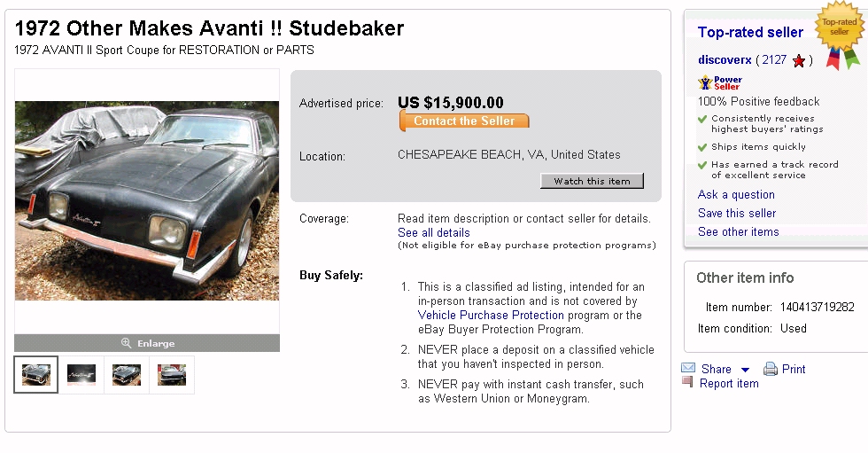Viewport: 868px width, 453px height.
Task: Expand the Share dropdown arrow
Action: pos(746,370)
